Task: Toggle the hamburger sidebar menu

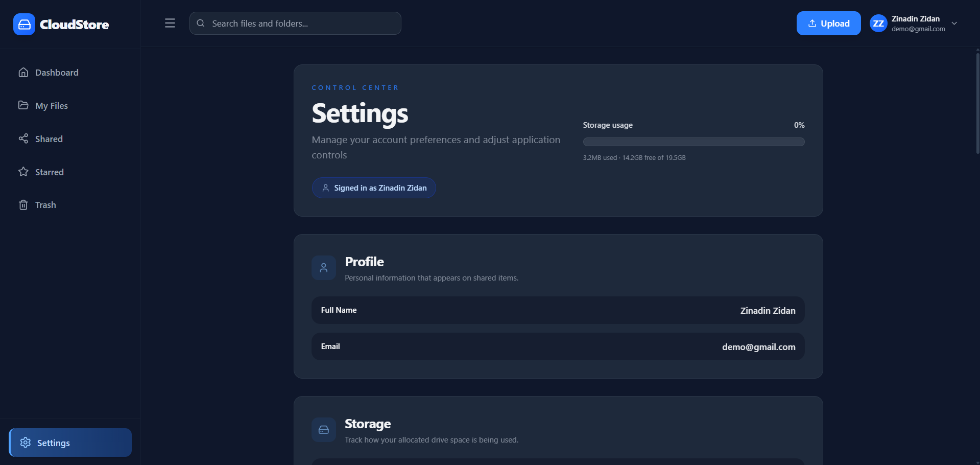Action: click(170, 24)
